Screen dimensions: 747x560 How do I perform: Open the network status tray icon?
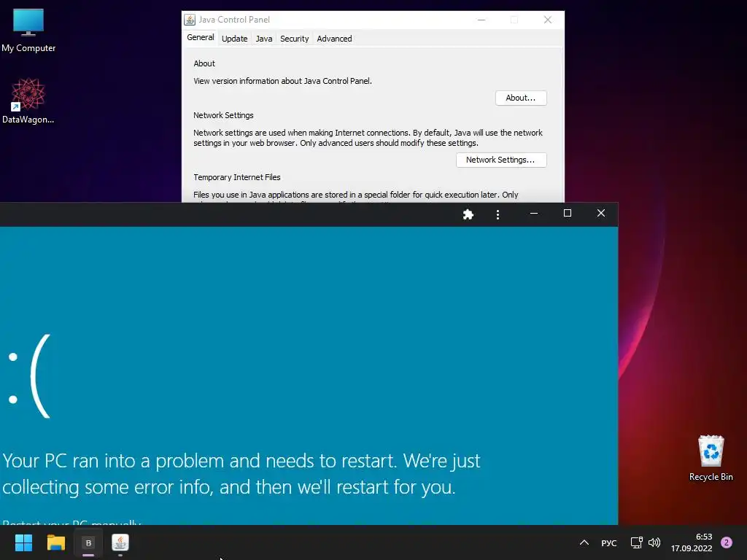pyautogui.click(x=636, y=542)
